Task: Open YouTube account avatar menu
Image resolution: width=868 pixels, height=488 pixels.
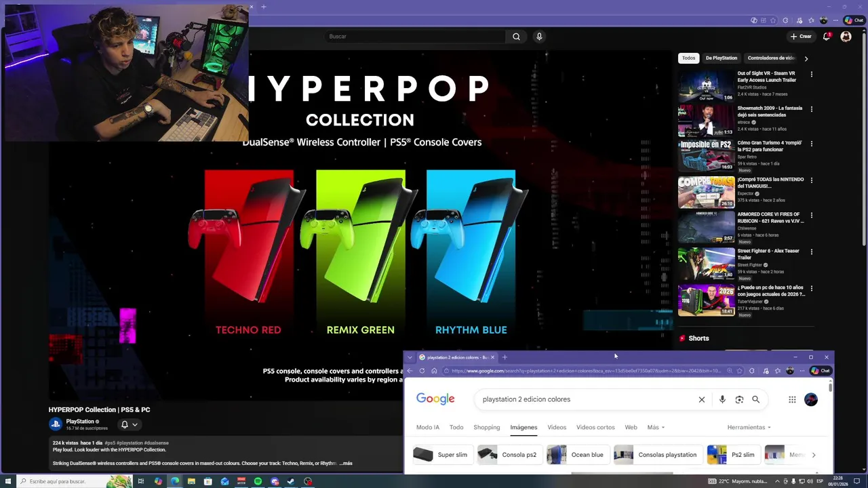Action: coord(846,37)
